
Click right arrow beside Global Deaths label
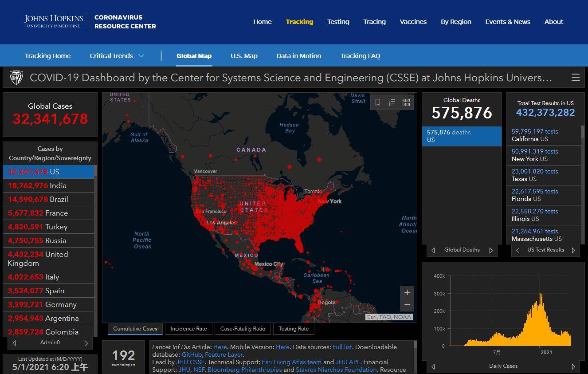(x=491, y=250)
